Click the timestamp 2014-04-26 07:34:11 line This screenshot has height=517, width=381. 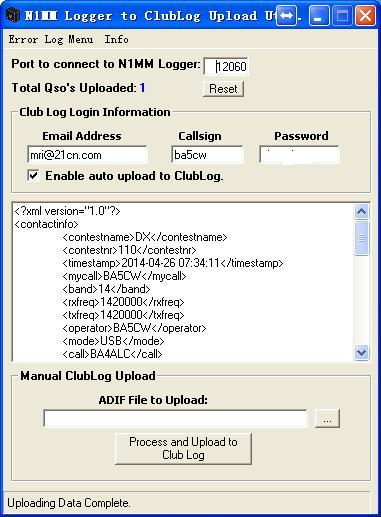coord(173,263)
